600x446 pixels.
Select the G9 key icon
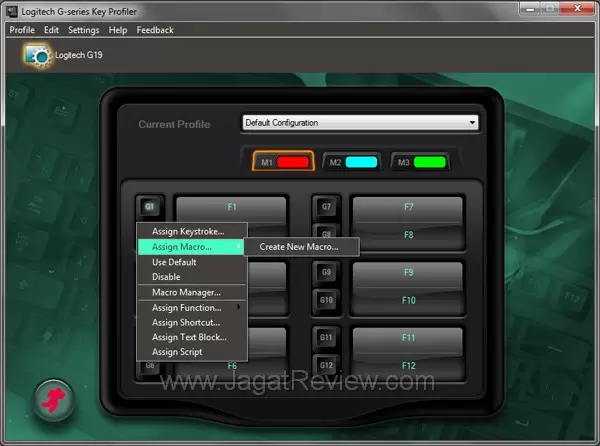pyautogui.click(x=326, y=272)
